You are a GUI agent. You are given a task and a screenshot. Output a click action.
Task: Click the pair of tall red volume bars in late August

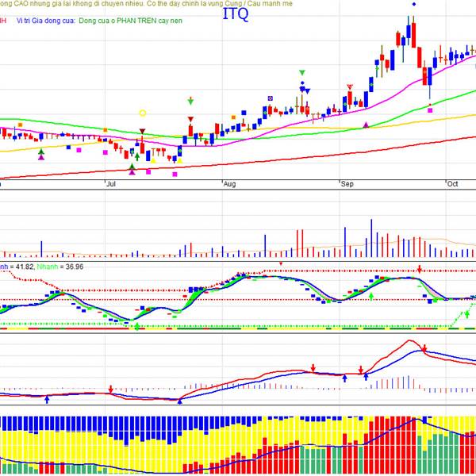click(x=300, y=244)
